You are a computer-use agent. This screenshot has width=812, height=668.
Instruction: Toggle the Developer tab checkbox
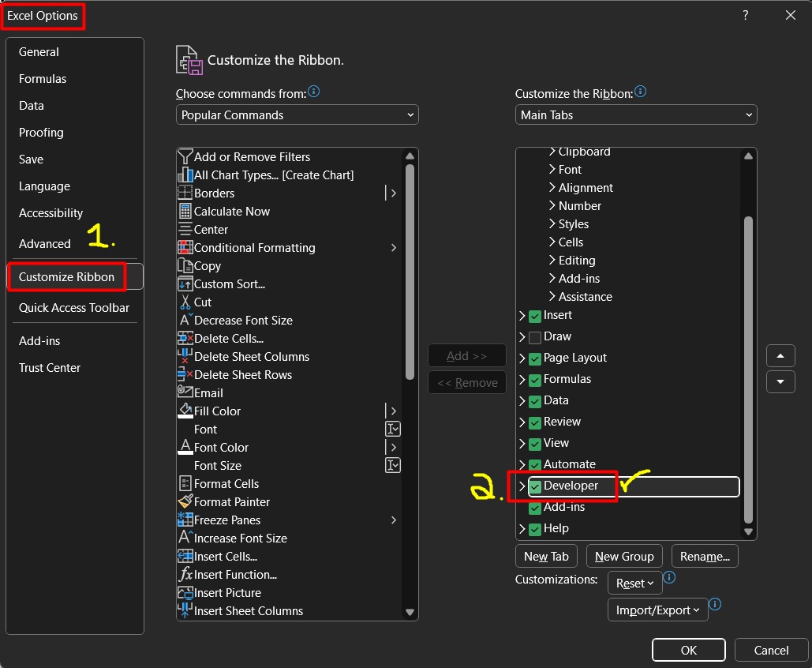(535, 486)
